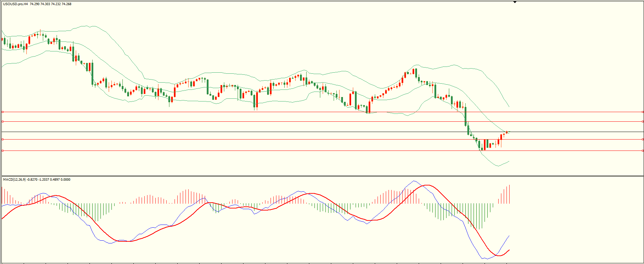Image resolution: width=644 pixels, height=264 pixels.
Task: Click the latest candle at chart's right end
Action: tap(507, 132)
